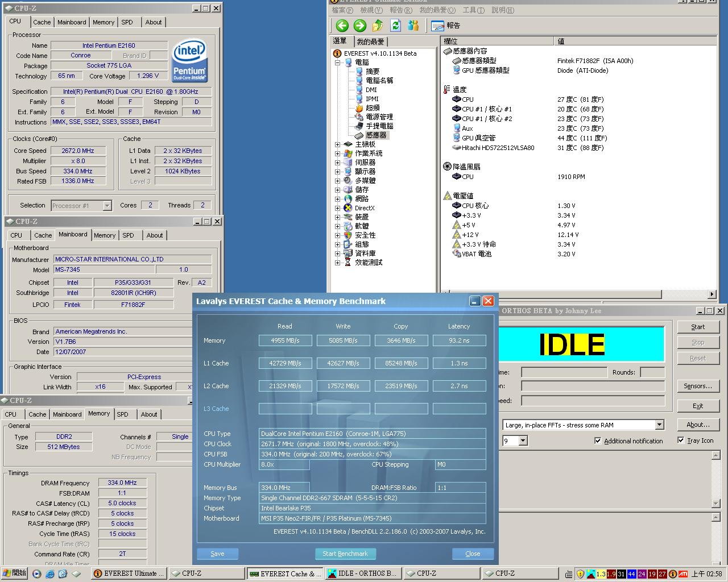The width and height of the screenshot is (728, 582).
Task: Expand the DirectX tree node
Action: pos(337,207)
